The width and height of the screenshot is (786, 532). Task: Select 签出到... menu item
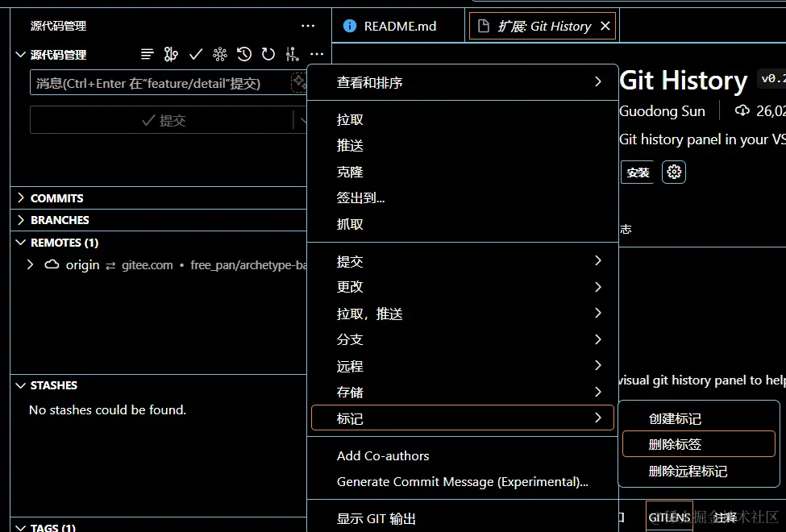[x=462, y=197]
